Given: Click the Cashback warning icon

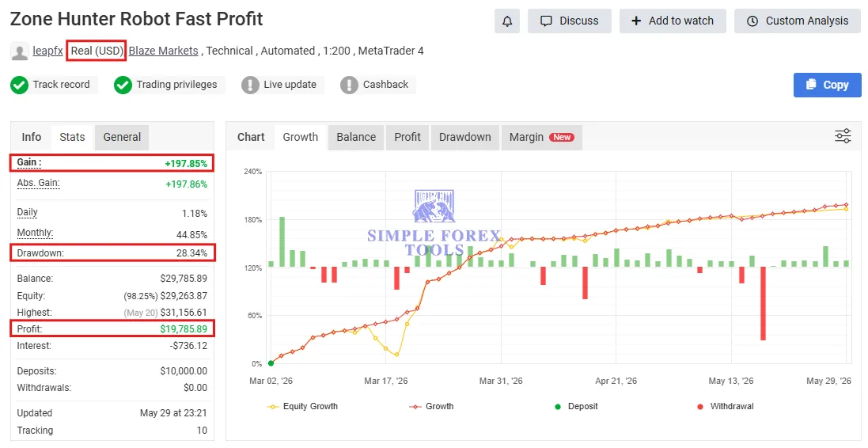Looking at the screenshot, I should pyautogui.click(x=349, y=85).
